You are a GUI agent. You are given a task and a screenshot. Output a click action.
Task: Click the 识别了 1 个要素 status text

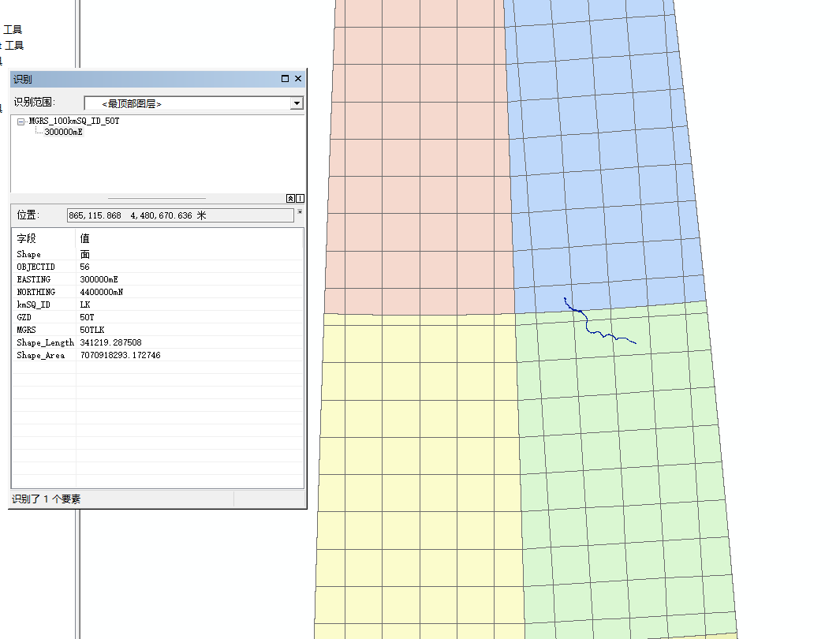tap(46, 499)
